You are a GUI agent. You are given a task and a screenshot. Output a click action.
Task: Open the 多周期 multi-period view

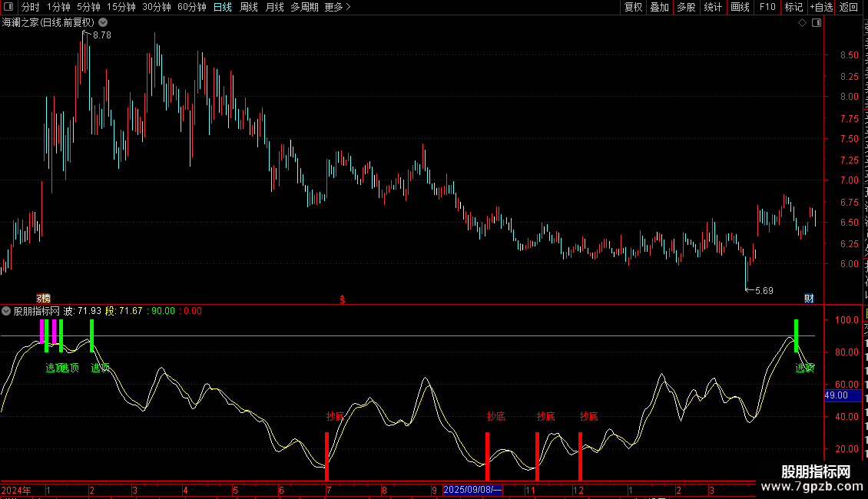(304, 7)
